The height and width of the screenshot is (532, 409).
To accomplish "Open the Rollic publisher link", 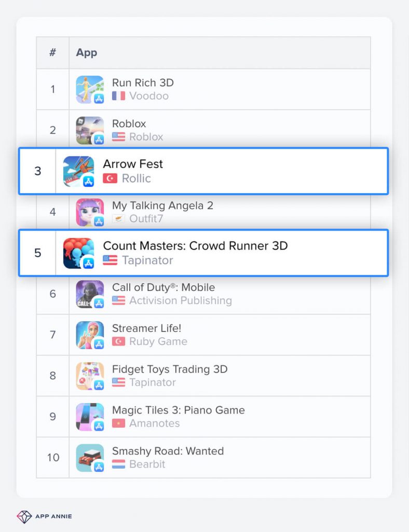I will click(136, 179).
